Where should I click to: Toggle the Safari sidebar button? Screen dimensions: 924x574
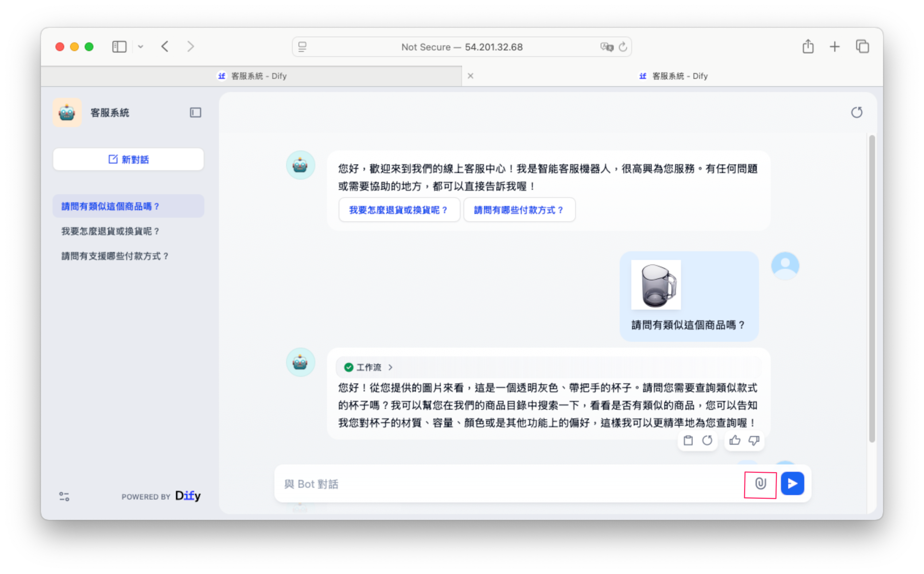tap(119, 47)
